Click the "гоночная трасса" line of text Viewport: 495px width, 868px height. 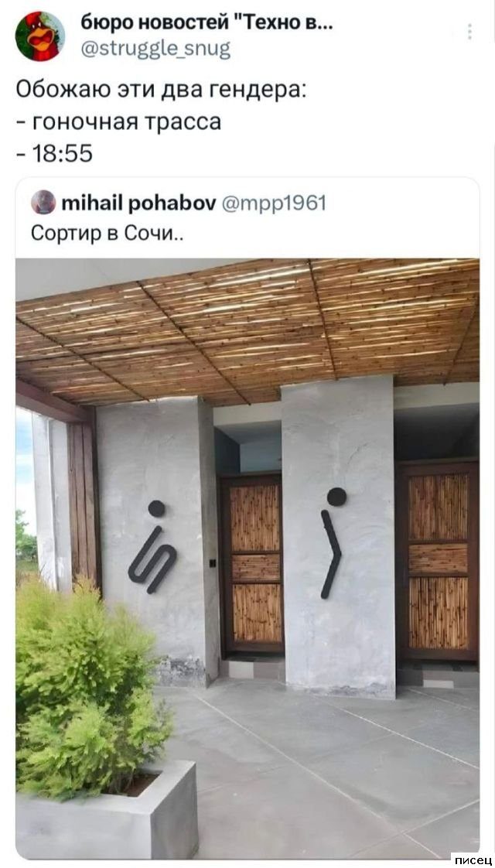pyautogui.click(x=118, y=121)
